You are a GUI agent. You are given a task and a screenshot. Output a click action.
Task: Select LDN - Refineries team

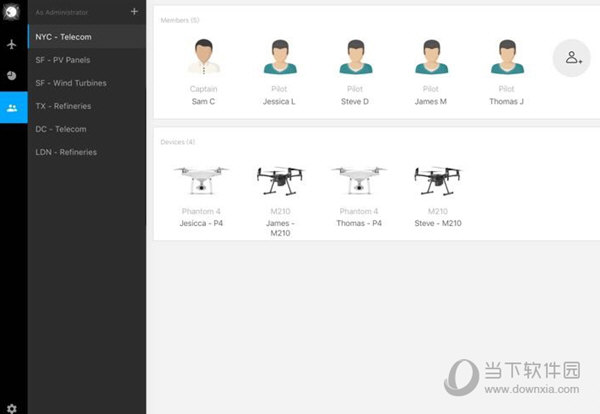click(87, 152)
